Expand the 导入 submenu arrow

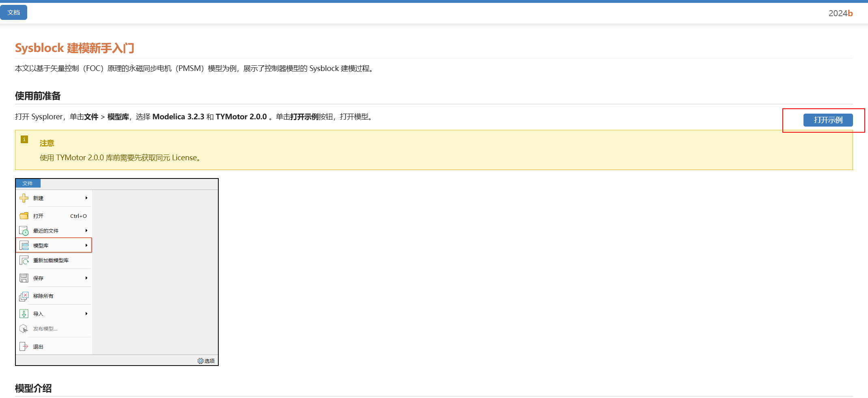pos(86,314)
